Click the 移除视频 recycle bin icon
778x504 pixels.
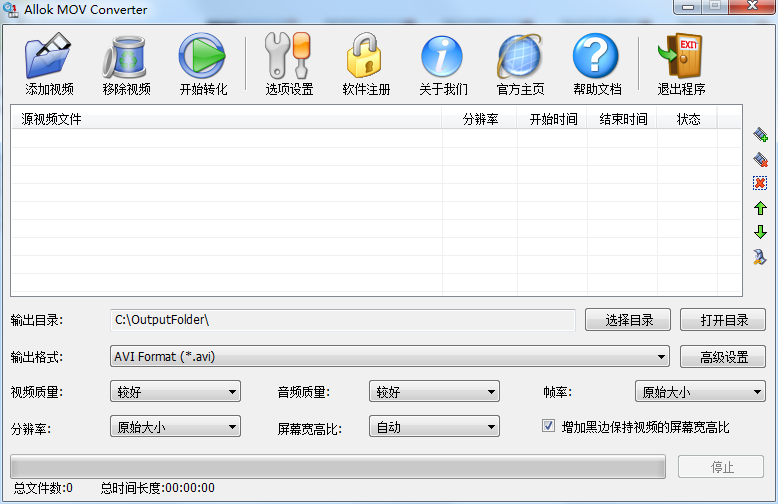126,57
